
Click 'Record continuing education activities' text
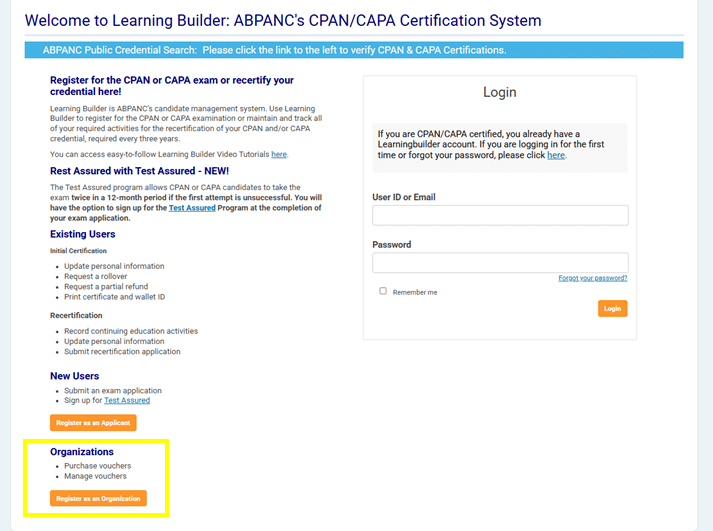tap(131, 331)
